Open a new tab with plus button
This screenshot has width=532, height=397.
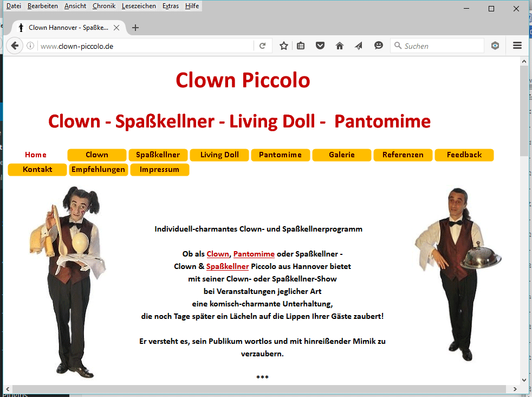point(135,28)
